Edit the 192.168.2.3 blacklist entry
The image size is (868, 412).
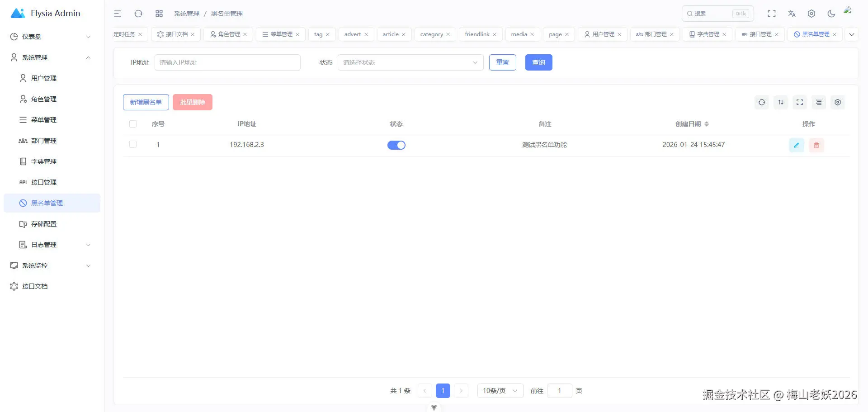point(797,145)
